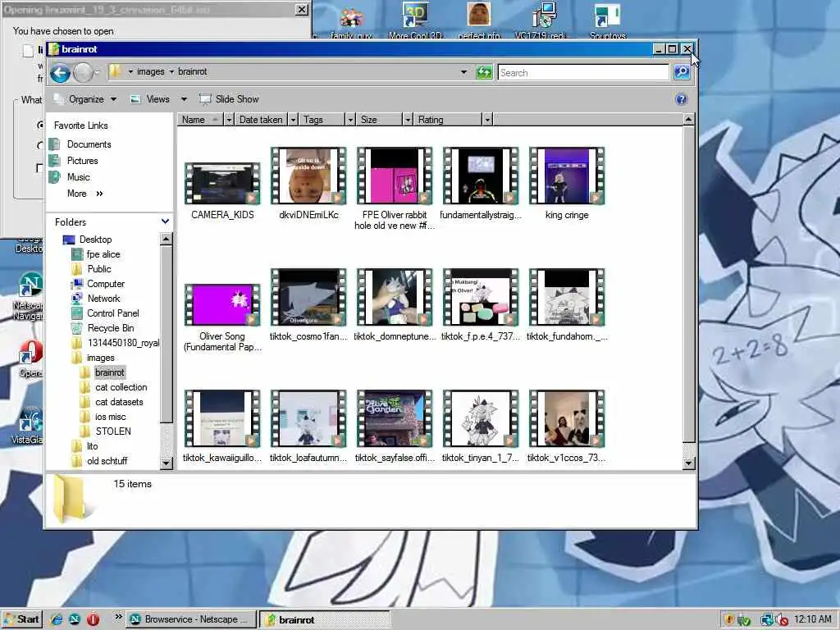
Task: Open the Help question mark icon
Action: click(x=681, y=99)
